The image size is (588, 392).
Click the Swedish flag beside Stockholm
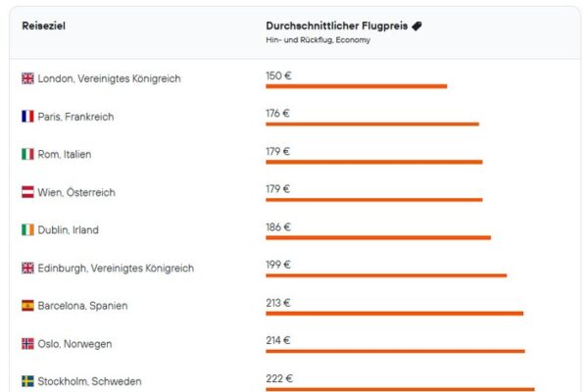pyautogui.click(x=27, y=381)
